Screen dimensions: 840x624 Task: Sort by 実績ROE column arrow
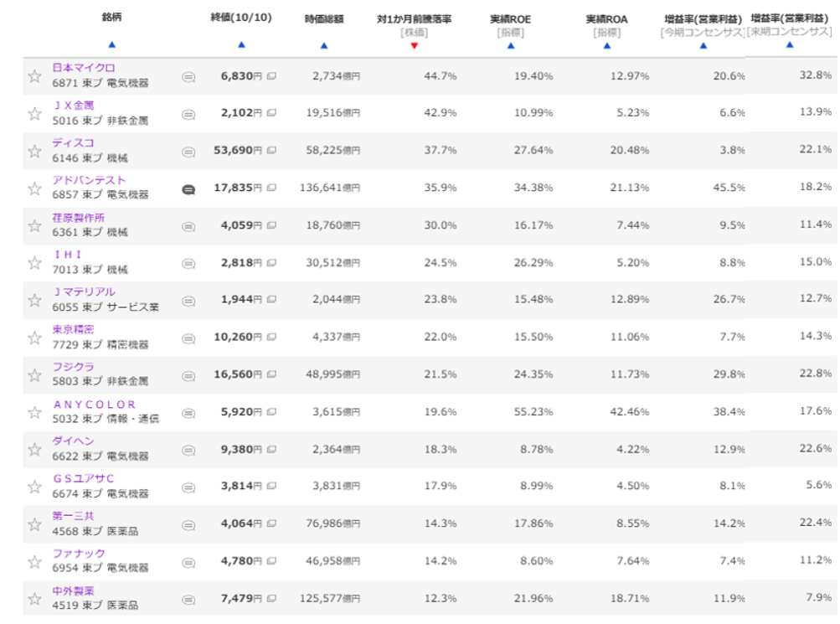pos(510,45)
